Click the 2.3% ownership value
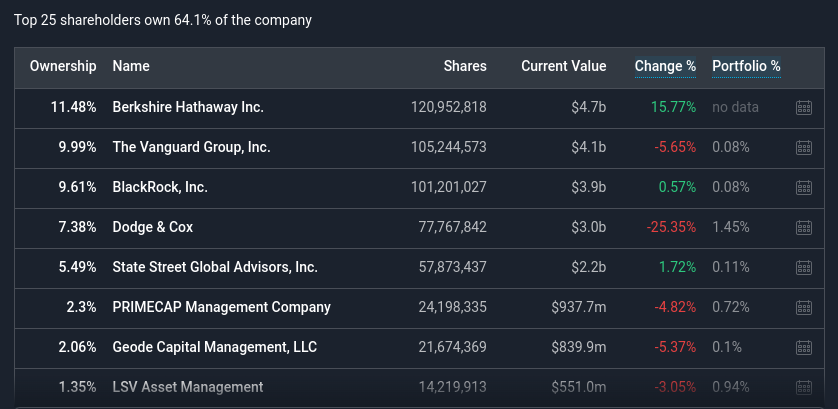 81,307
